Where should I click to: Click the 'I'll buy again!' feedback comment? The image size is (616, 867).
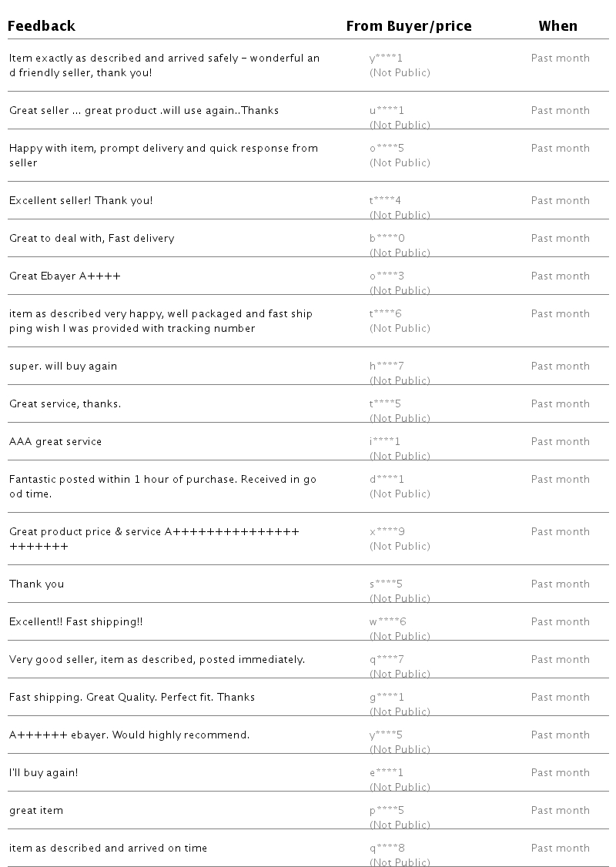[43, 773]
